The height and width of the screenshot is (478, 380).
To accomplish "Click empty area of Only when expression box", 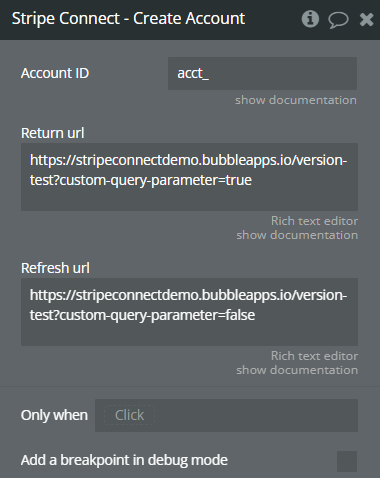I will tap(257, 415).
